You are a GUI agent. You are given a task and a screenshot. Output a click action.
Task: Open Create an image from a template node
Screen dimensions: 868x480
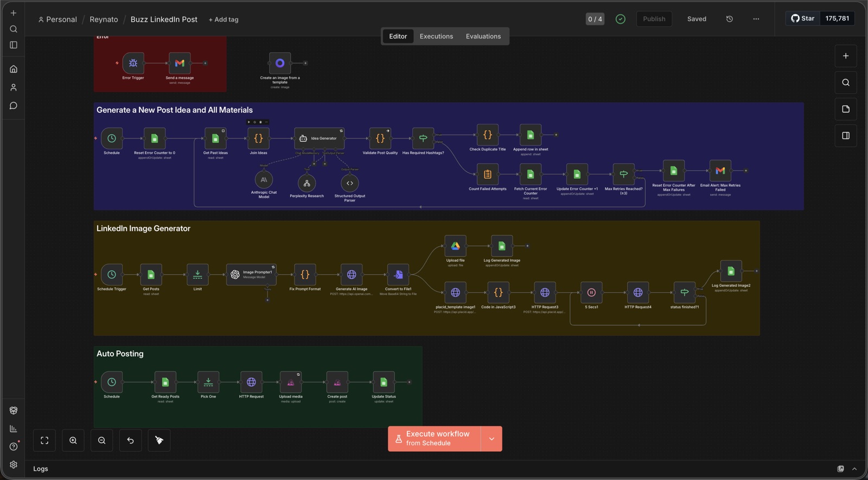[280, 63]
